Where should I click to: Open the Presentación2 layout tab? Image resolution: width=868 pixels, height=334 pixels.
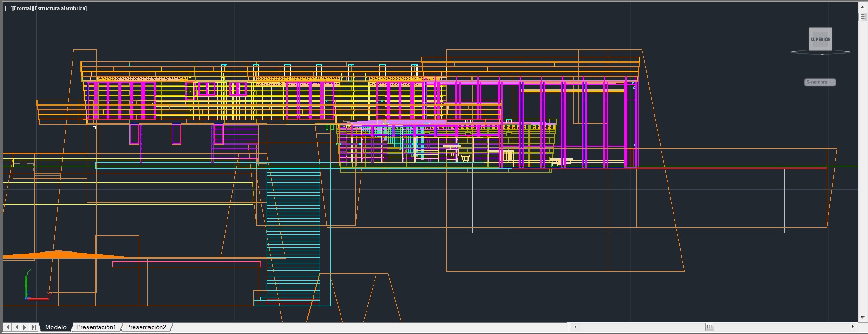(146, 327)
